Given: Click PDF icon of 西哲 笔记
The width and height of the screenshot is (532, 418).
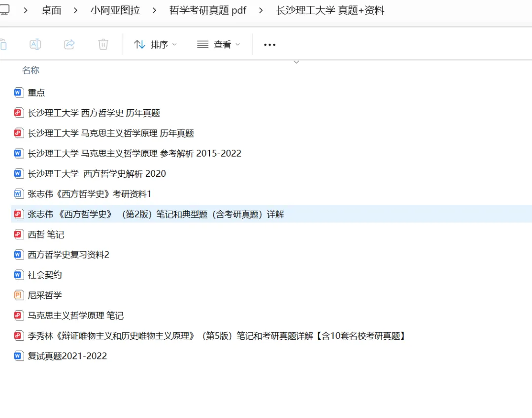Looking at the screenshot, I should tap(18, 234).
